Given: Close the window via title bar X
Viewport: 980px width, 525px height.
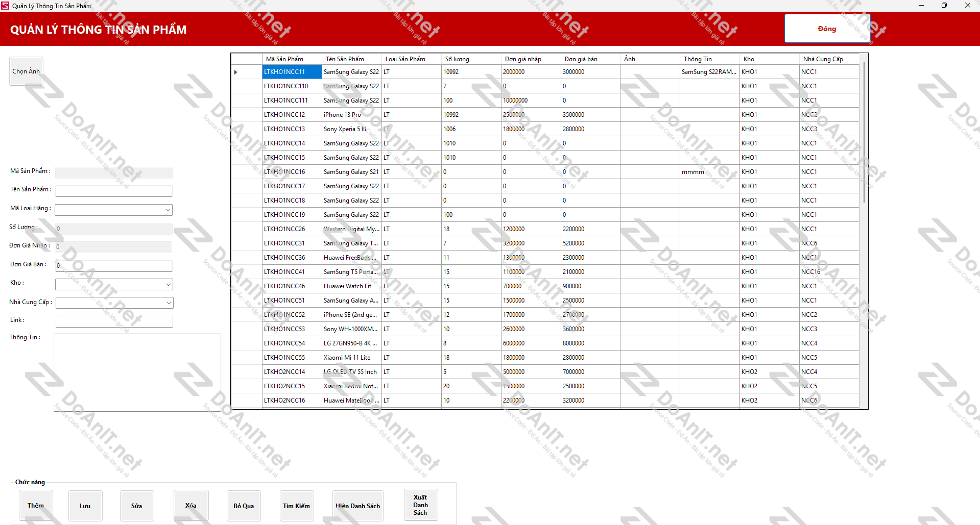Looking at the screenshot, I should coord(968,6).
